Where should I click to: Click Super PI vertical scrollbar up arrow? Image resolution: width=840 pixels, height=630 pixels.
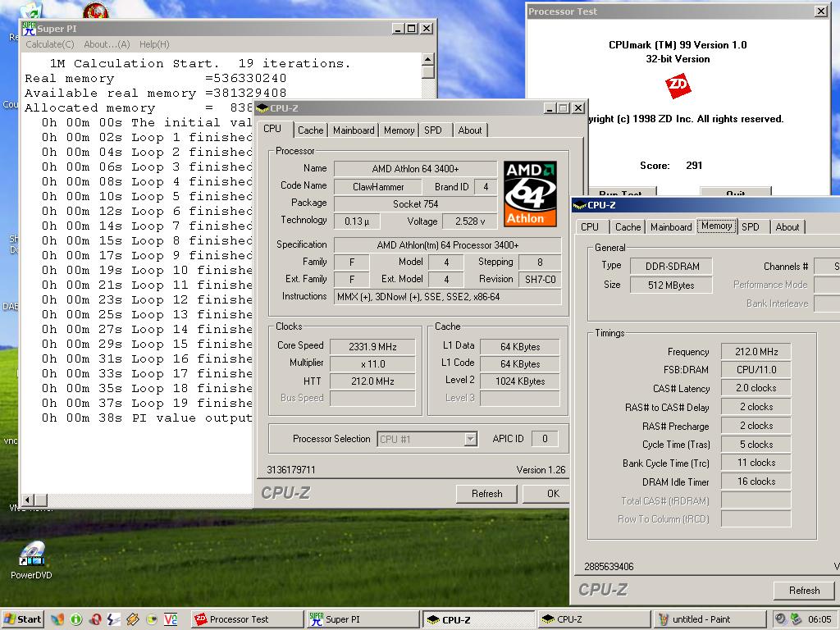pyautogui.click(x=428, y=58)
